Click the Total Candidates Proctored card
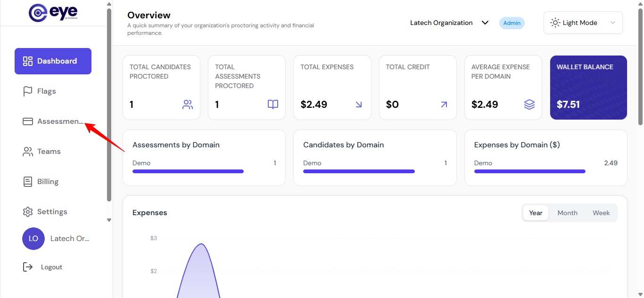Viewport: 644px width, 298px height. (161, 88)
